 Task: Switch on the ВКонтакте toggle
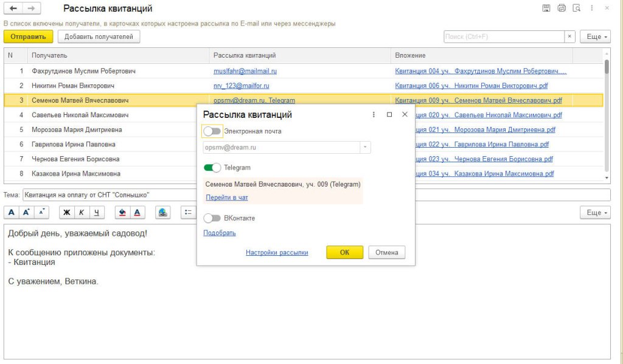pos(212,218)
